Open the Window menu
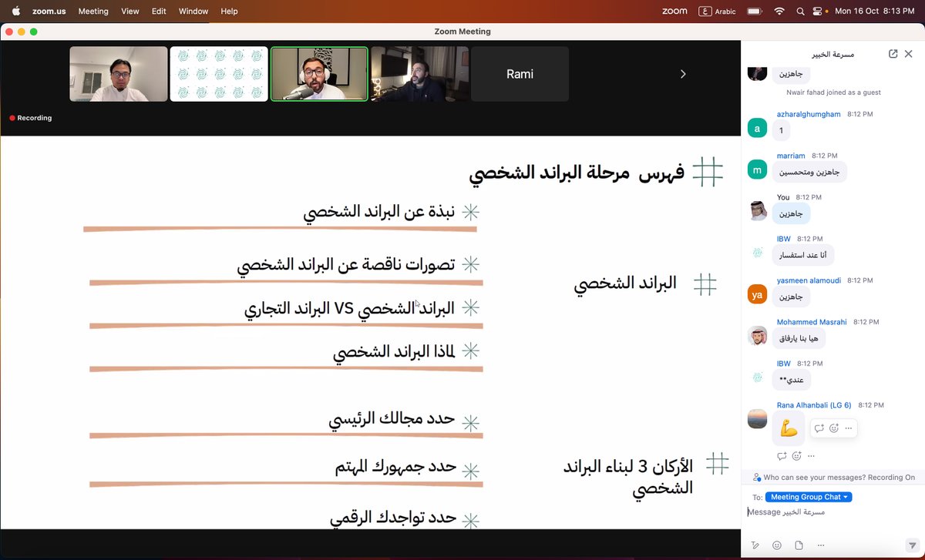 193,11
